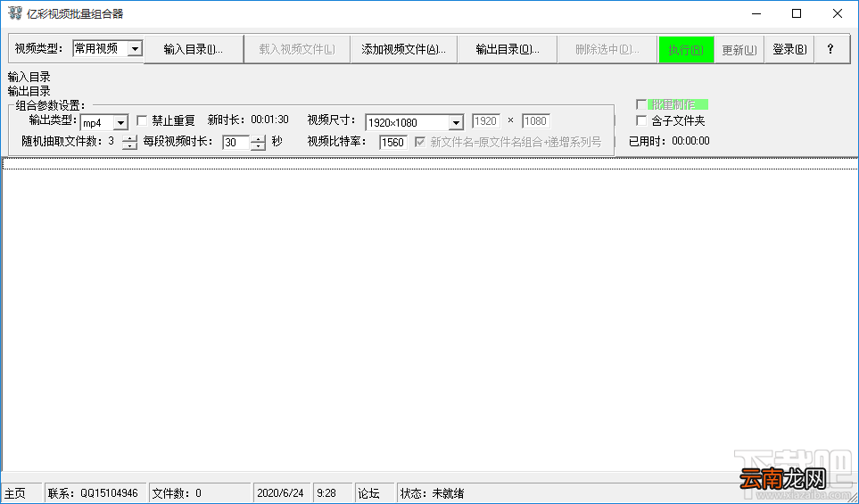Enable the 批量制作 checkbox
The width and height of the screenshot is (859, 504).
point(641,104)
